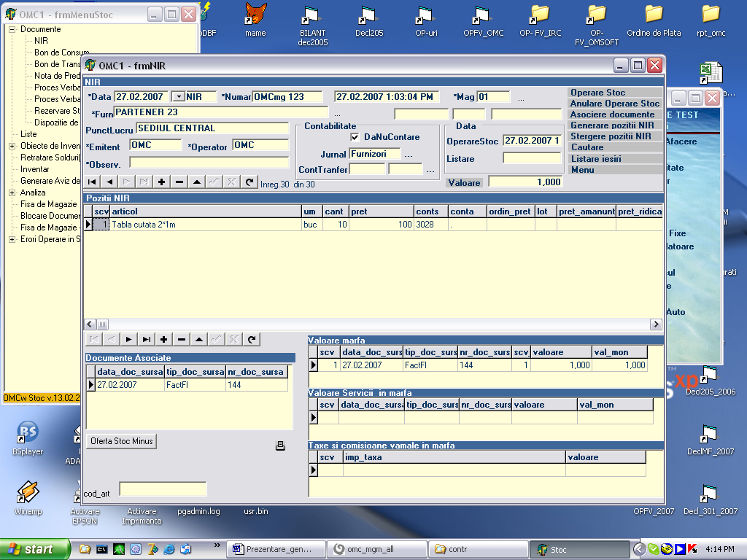Viewport: 747px width, 560px height.
Task: Open the mame desktop icon
Action: pos(256,20)
